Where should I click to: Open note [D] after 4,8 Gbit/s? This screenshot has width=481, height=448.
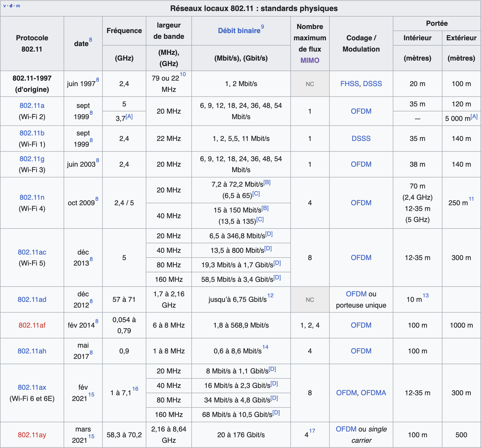coord(274,398)
